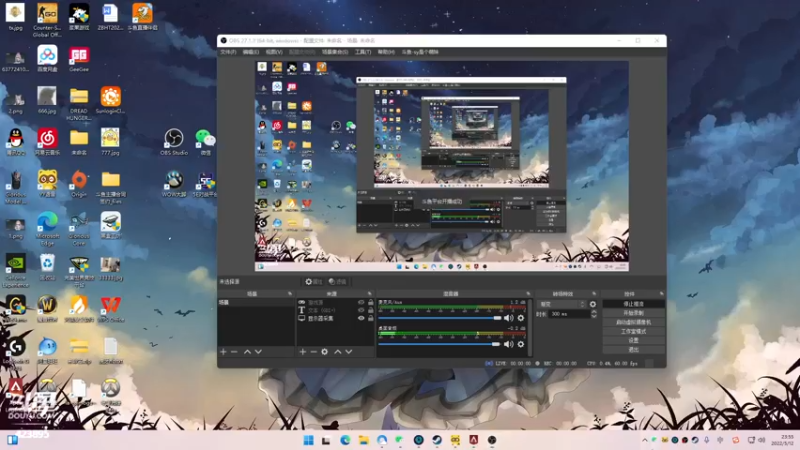Click Steam icon in taskbar

[x=437, y=440]
